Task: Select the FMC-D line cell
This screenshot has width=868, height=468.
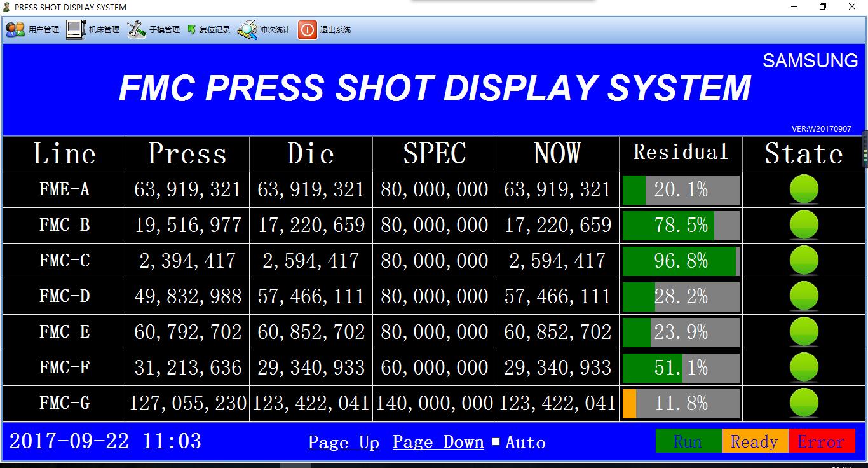Action: tap(64, 296)
